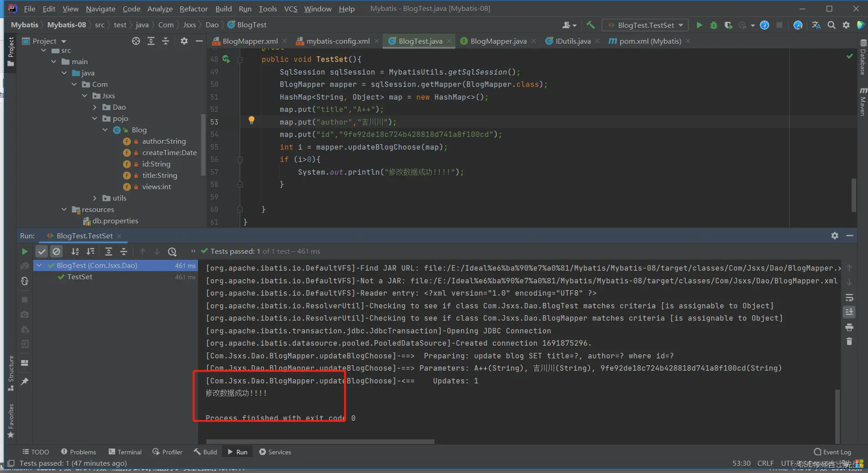This screenshot has height=473, width=868.
Task: Hide the Project tool window
Action: click(x=199, y=41)
